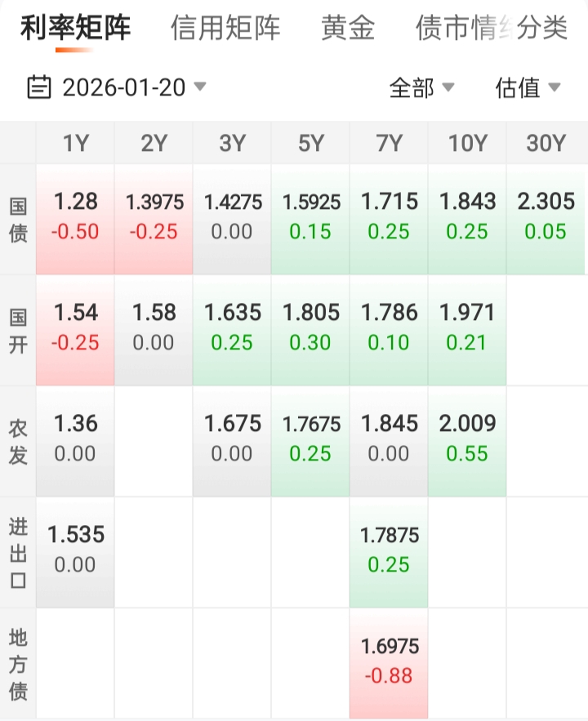This screenshot has height=721, width=588.
Task: Click the 国债 1Y cell showing 1.28
Action: (x=75, y=217)
